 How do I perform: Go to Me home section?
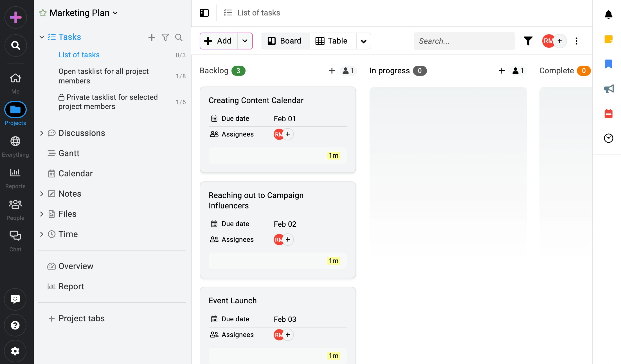click(15, 83)
